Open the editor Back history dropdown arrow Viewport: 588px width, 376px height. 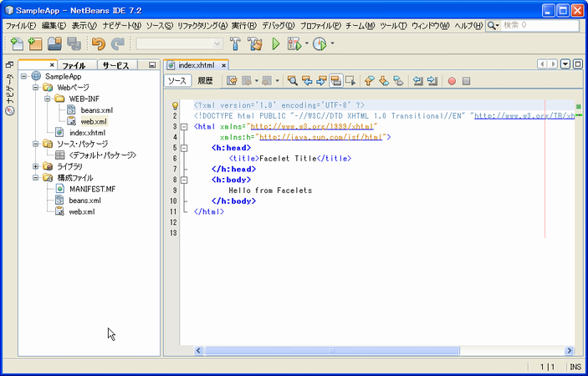coord(257,81)
